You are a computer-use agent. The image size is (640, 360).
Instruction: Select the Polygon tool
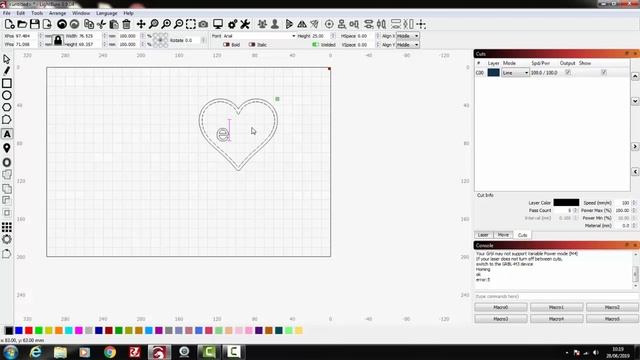(x=7, y=107)
